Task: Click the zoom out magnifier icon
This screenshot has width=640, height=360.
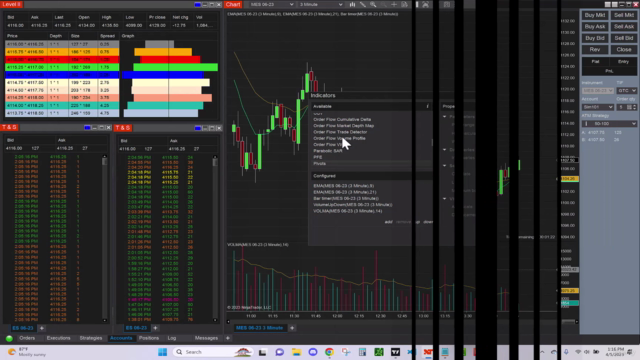Action: [x=384, y=4]
